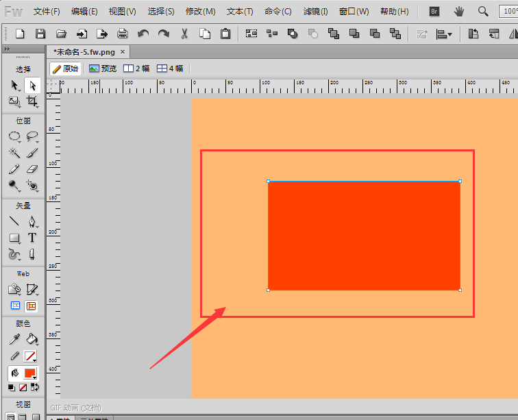Click the Save icon in toolbar
Screen dimensions: 518x420
[40, 34]
